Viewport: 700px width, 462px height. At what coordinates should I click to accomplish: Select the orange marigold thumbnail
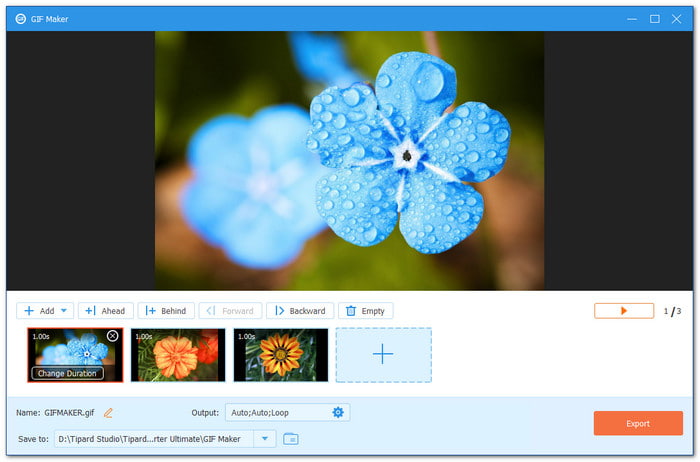(178, 355)
